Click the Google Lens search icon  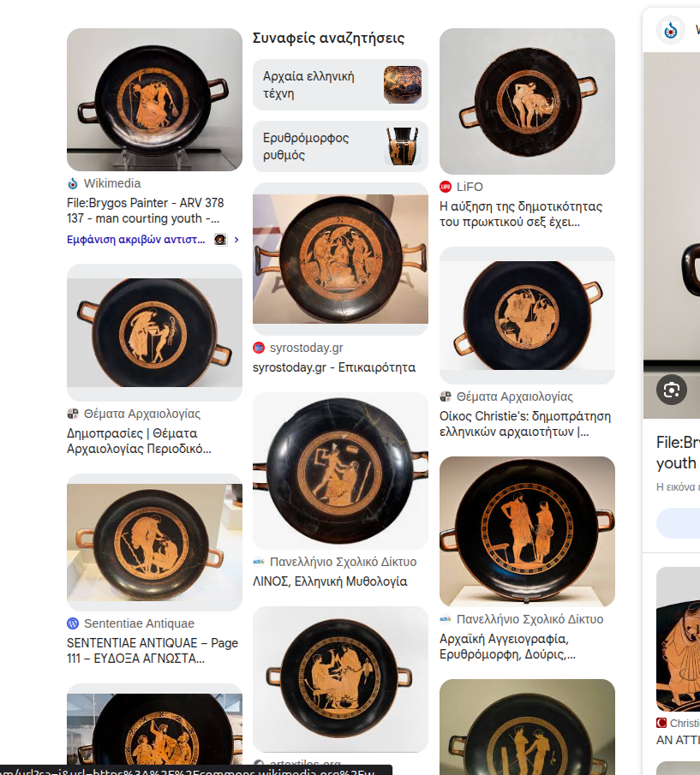[672, 390]
